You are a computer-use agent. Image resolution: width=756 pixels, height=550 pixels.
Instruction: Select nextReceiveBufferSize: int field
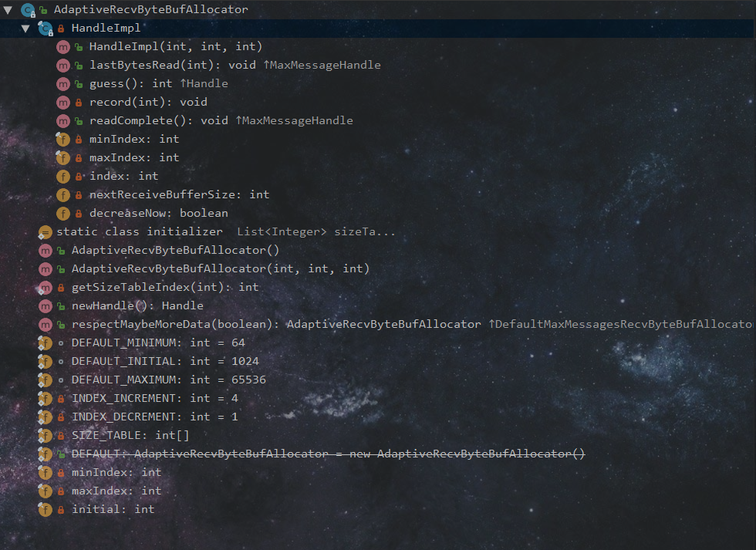point(179,194)
